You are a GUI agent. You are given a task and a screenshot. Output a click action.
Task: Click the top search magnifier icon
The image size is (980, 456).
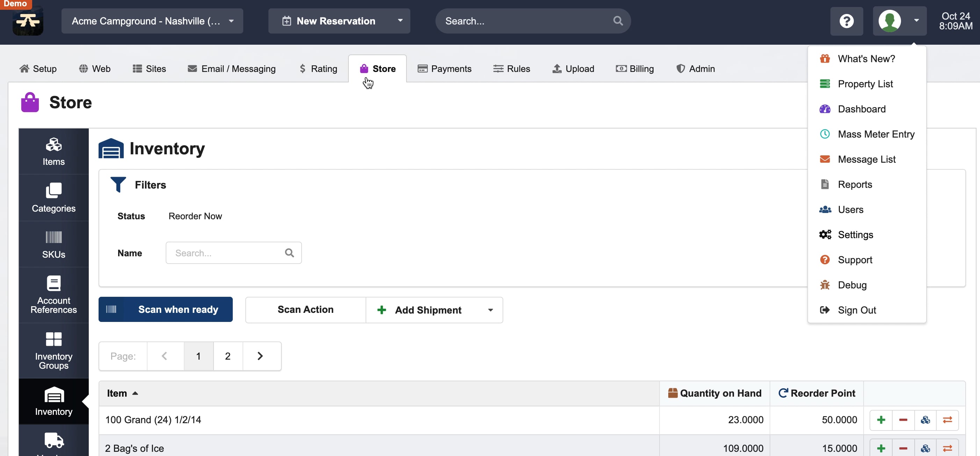618,21
